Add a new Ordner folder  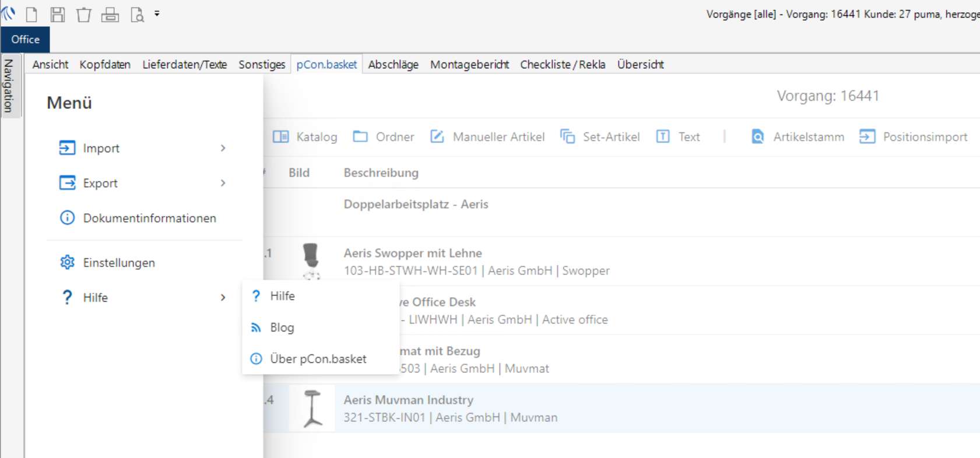point(384,137)
